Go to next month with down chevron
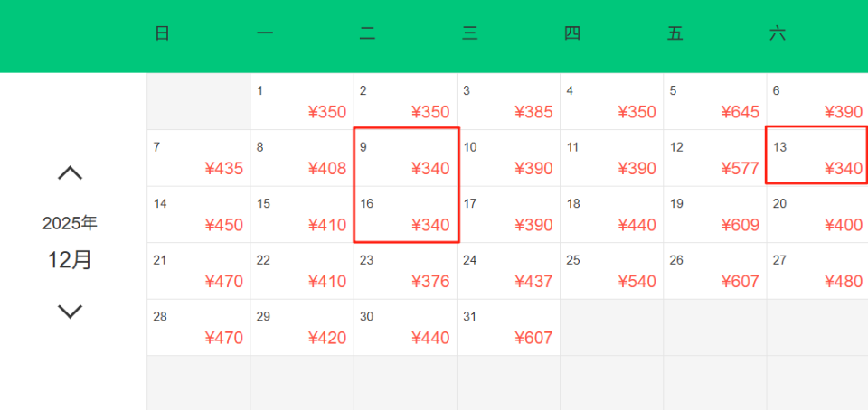This screenshot has width=868, height=410. click(70, 312)
